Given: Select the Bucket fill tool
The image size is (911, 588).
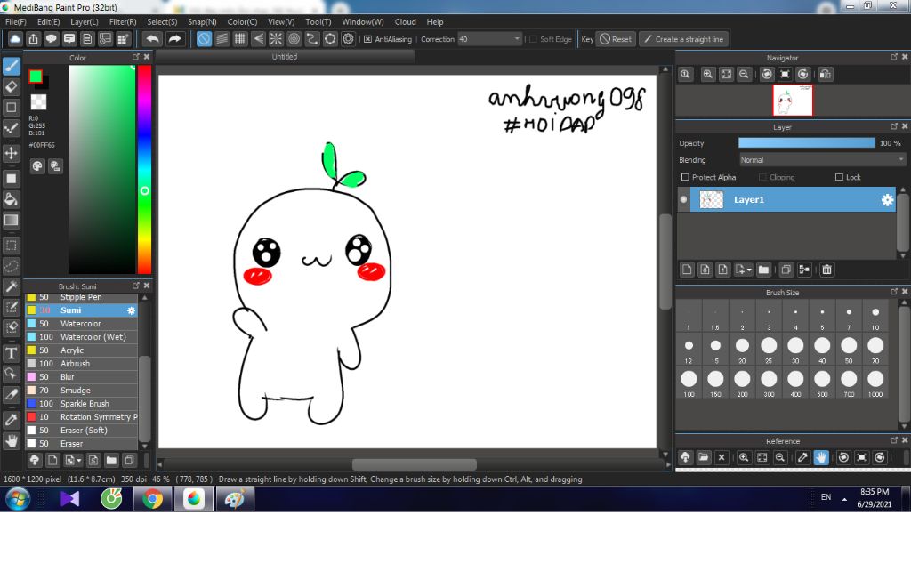Looking at the screenshot, I should (x=11, y=199).
